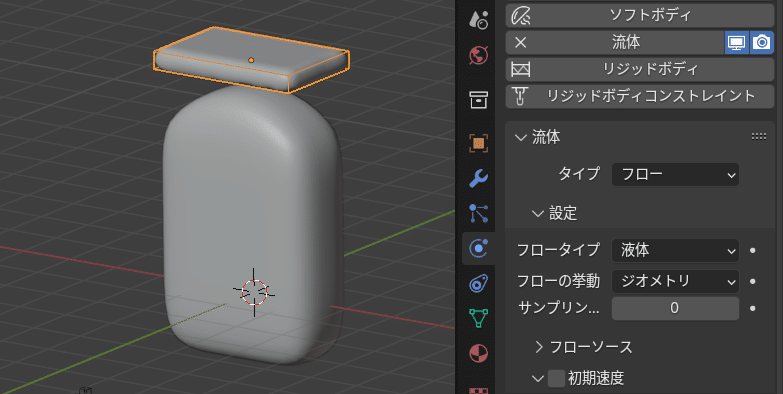
Task: Click the サンプリング value field showing 0
Action: (675, 308)
